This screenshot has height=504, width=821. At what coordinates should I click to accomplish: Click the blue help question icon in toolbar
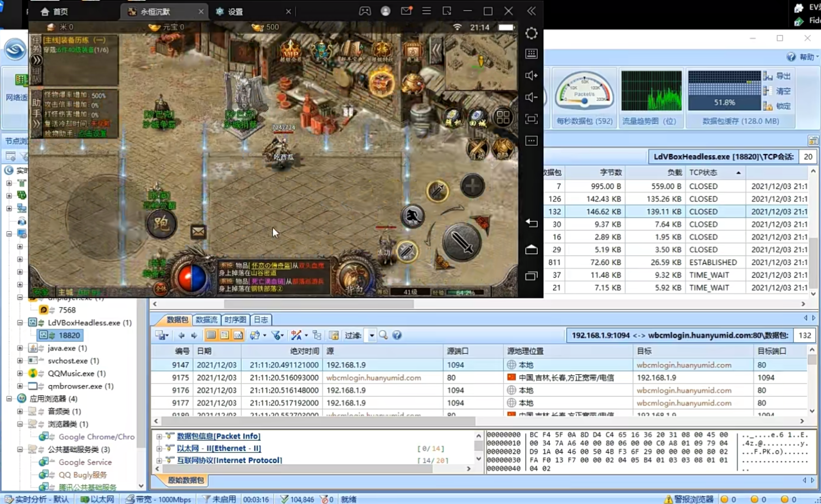click(x=397, y=335)
